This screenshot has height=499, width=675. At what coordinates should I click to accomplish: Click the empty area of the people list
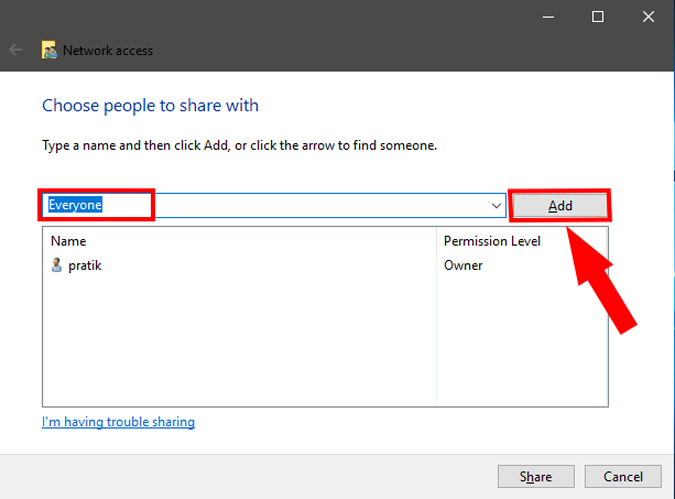(240, 340)
